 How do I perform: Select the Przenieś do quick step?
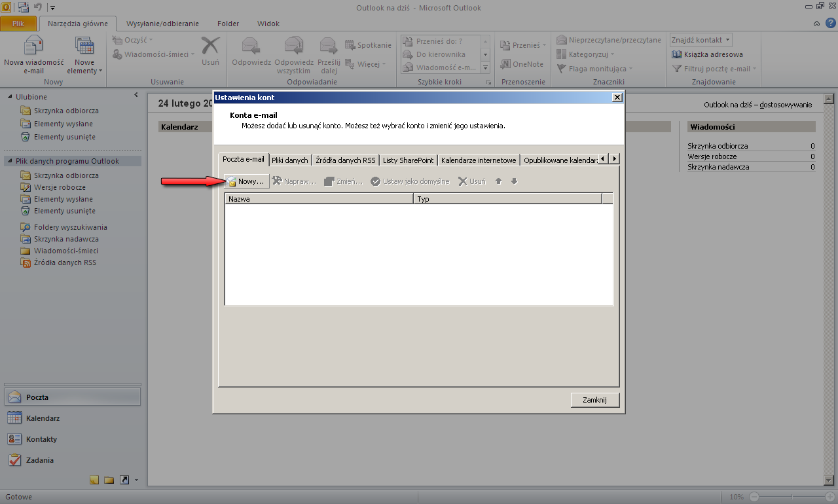coord(439,41)
